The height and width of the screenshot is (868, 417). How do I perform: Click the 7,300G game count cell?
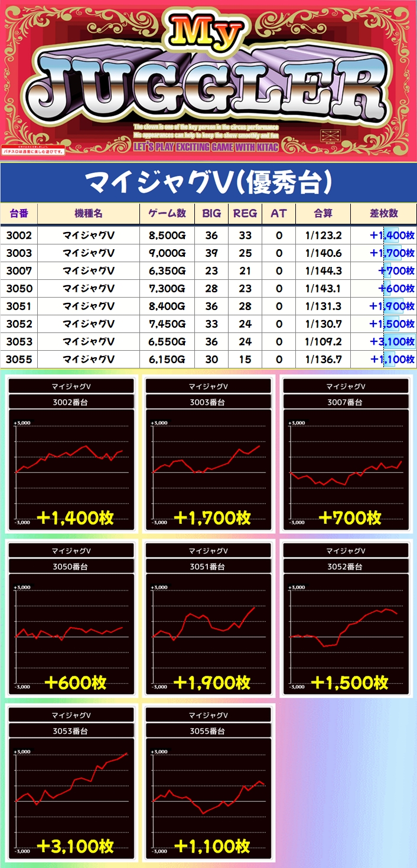tap(167, 289)
